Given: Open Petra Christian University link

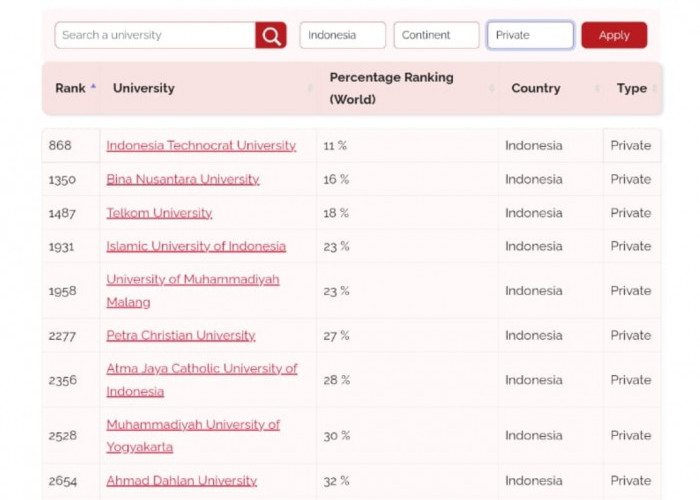Looking at the screenshot, I should point(181,336).
